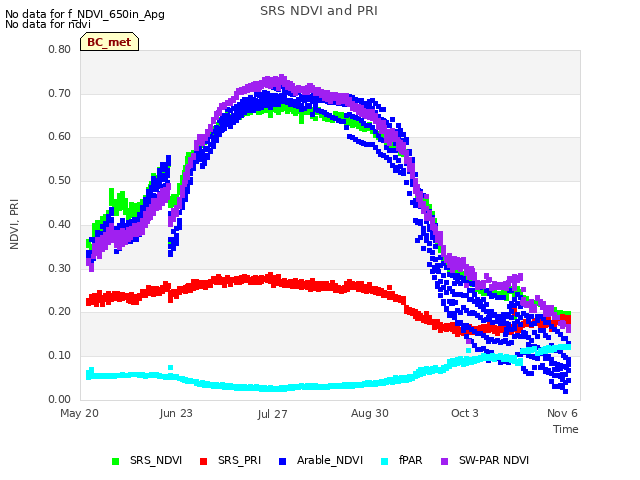Click the chart title SRS NDVI and PRI

(x=319, y=11)
